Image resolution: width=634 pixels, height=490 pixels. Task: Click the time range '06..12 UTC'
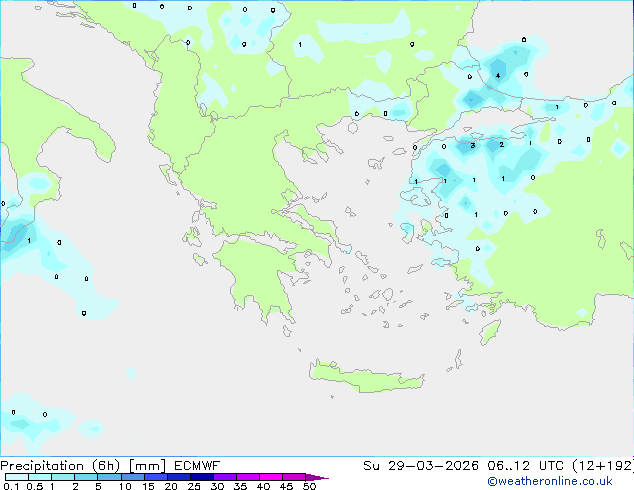pos(525,466)
